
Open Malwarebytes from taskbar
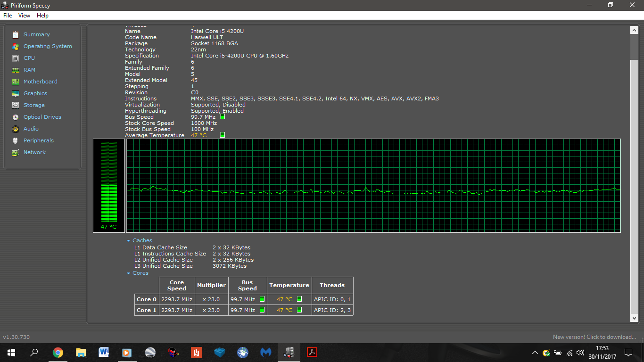pyautogui.click(x=266, y=353)
